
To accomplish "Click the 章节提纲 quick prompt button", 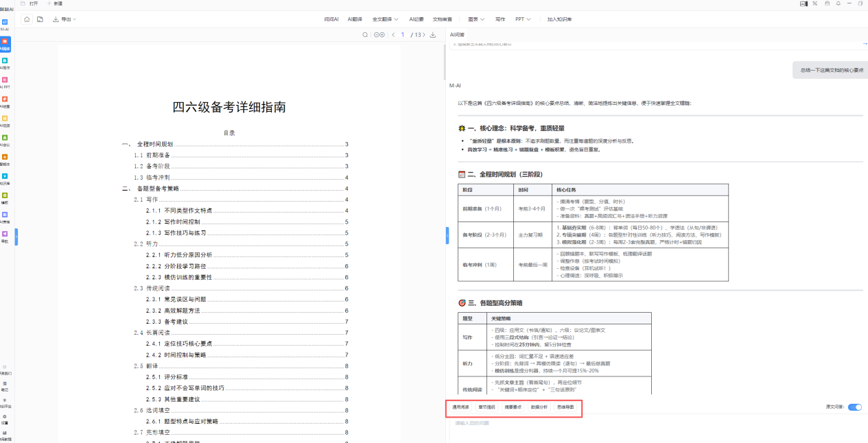I will [x=486, y=407].
